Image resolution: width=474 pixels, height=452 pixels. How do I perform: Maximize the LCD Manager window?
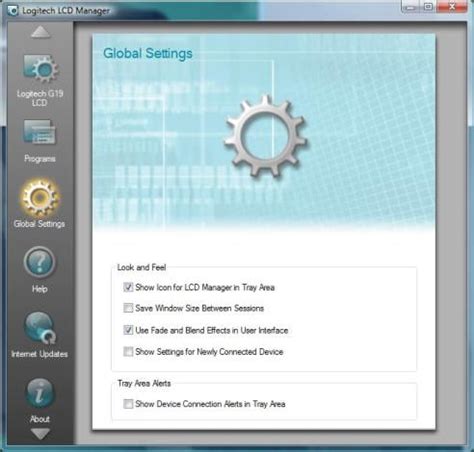(x=428, y=7)
